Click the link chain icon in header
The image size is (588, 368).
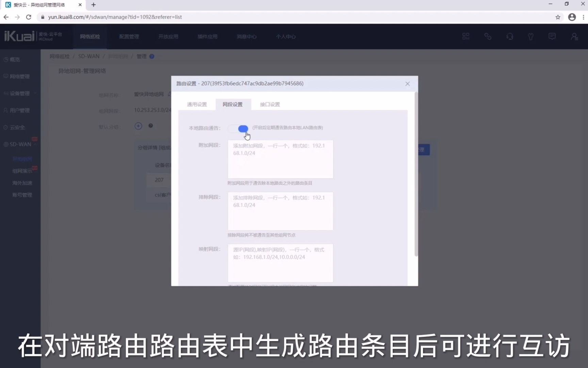pos(488,36)
